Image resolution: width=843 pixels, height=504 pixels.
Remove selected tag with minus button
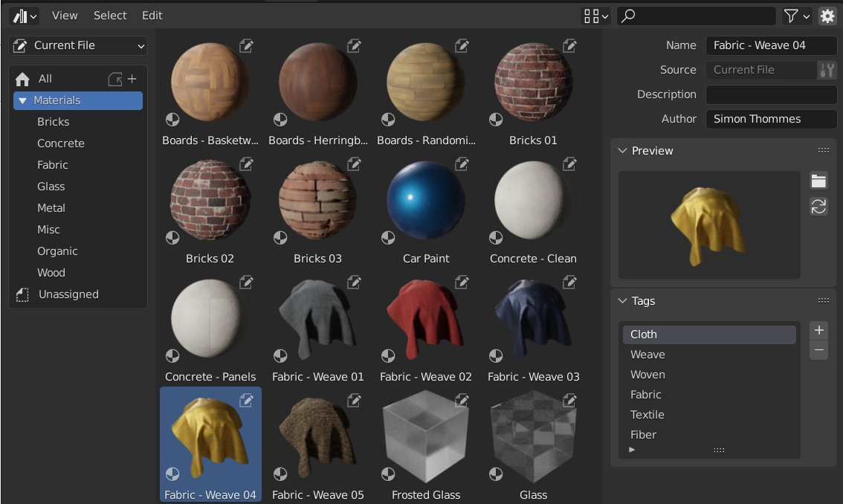818,350
